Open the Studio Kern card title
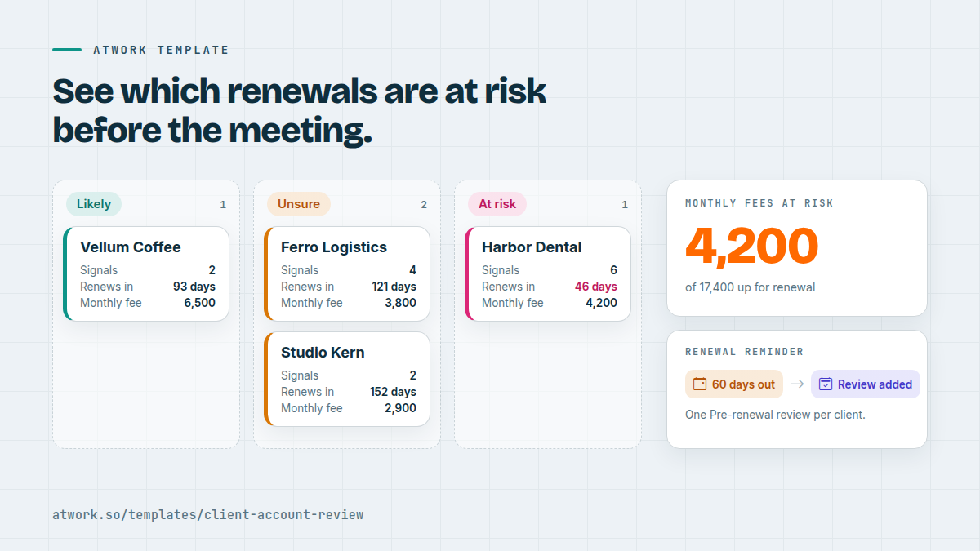The width and height of the screenshot is (980, 551). pos(323,353)
